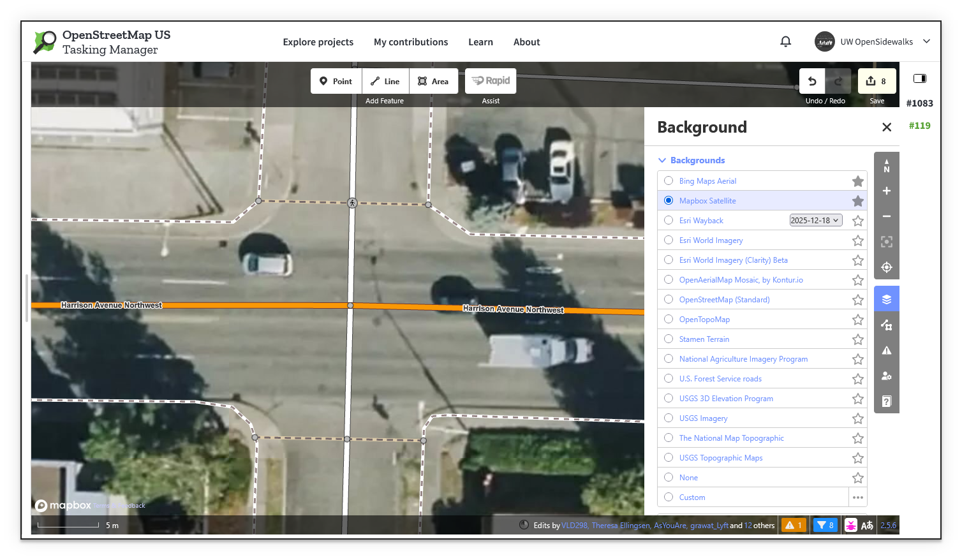Switch background to OpenStreetMap (Standard)
The height and width of the screenshot is (560, 962).
pos(668,299)
